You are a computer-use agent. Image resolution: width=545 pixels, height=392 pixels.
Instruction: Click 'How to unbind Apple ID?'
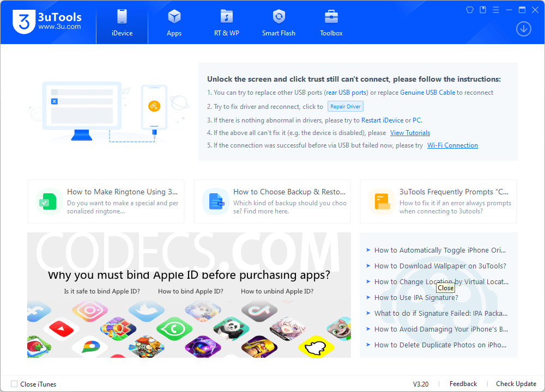click(x=277, y=291)
